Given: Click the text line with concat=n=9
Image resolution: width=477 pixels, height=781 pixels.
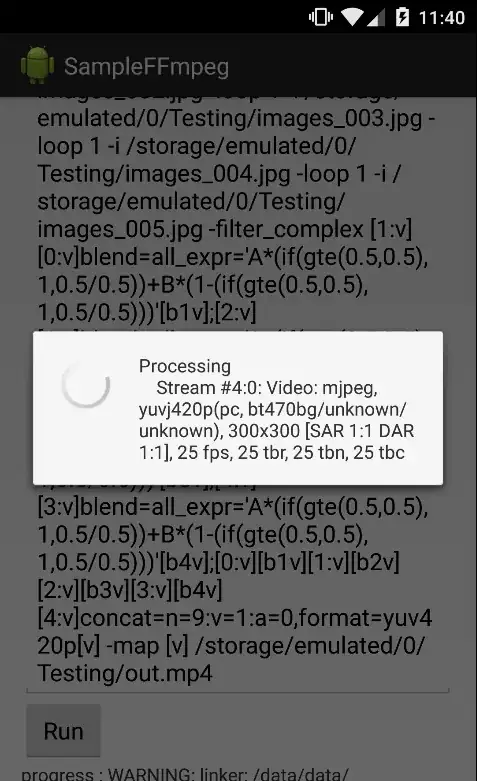Looking at the screenshot, I should pos(235,618).
